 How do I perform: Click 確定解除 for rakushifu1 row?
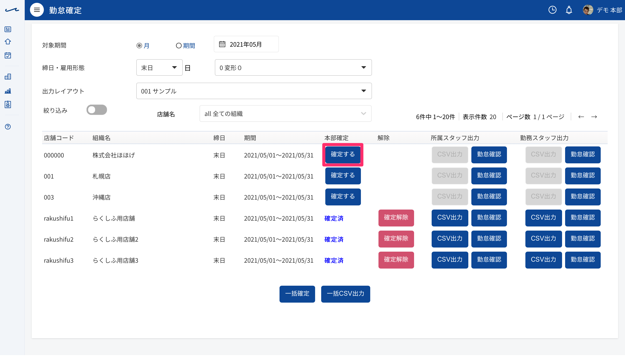click(396, 218)
